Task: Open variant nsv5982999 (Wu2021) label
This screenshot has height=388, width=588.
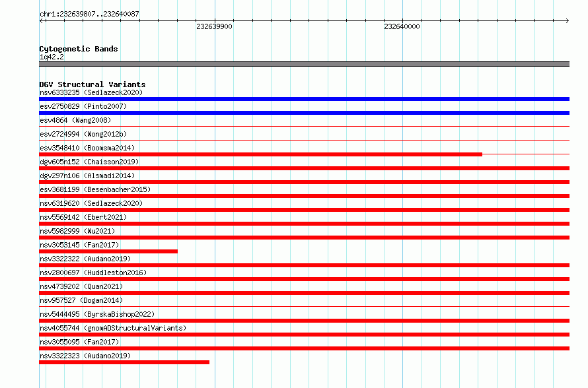Action: tap(77, 231)
